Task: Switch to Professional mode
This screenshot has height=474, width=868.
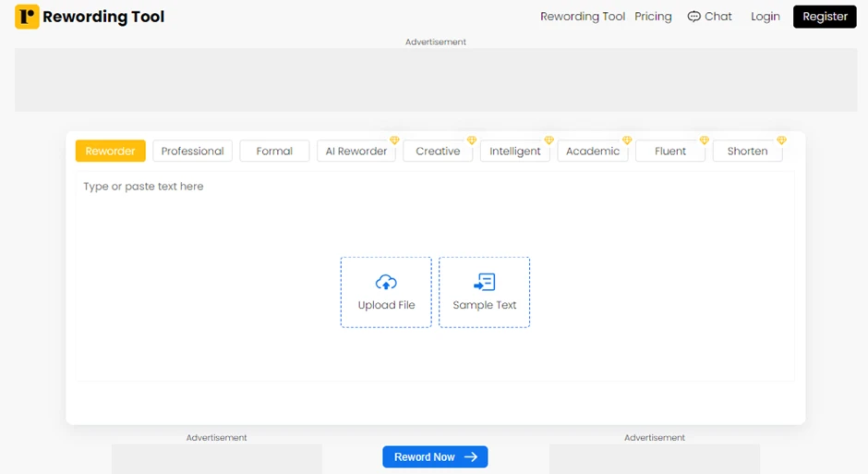Action: 192,152
